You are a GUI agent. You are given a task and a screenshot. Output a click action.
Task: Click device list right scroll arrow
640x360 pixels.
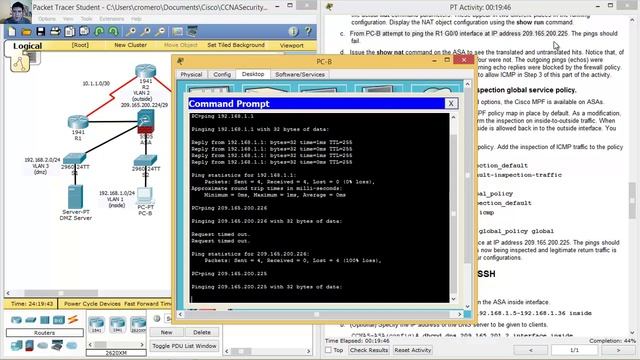pyautogui.click(x=142, y=344)
